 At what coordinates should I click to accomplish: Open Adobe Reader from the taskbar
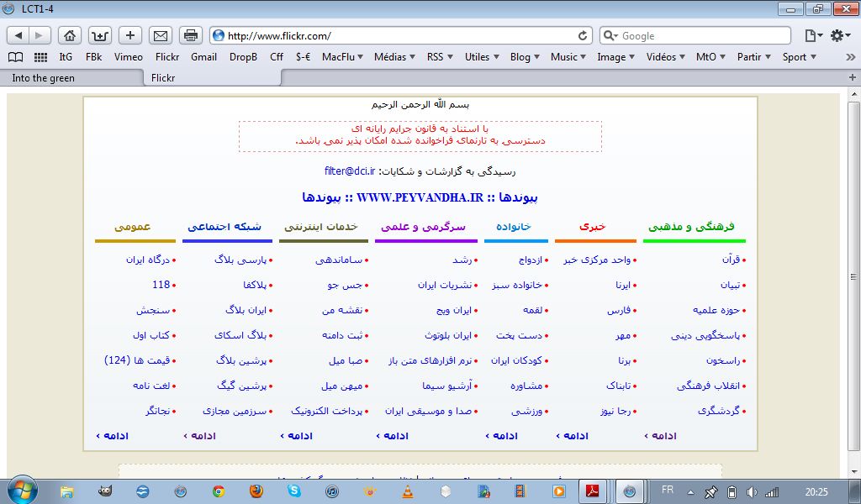tap(592, 491)
